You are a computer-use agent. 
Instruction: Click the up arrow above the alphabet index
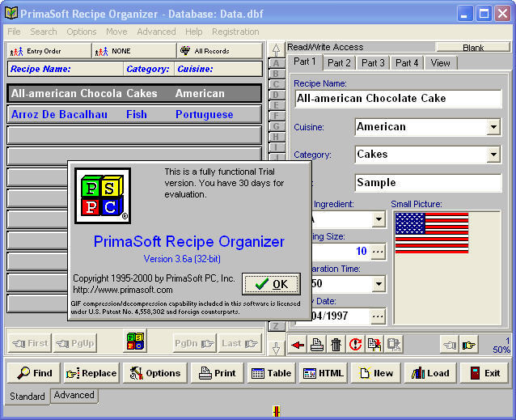pyautogui.click(x=276, y=49)
